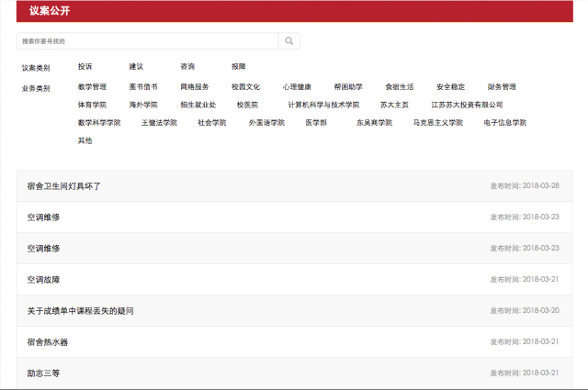The width and height of the screenshot is (588, 390).
Task: Click the magnifier search icon
Action: pos(289,41)
